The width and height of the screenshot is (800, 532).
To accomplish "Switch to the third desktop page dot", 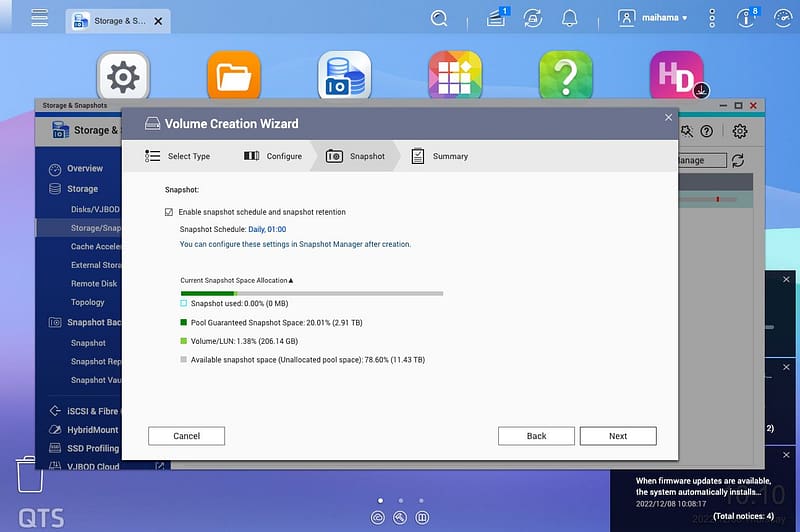I will (421, 500).
